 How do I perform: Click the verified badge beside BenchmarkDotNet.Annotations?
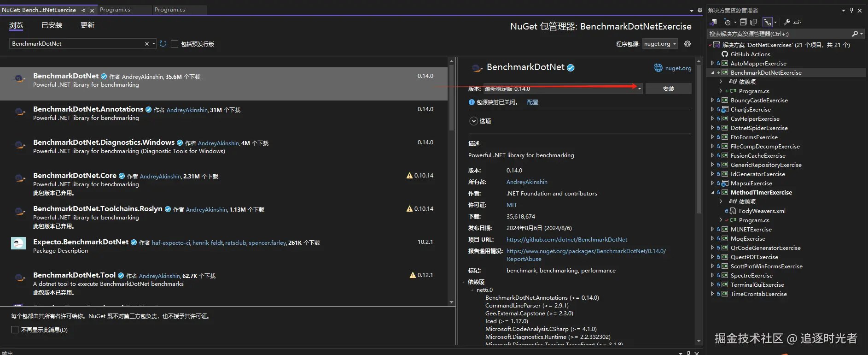(149, 110)
